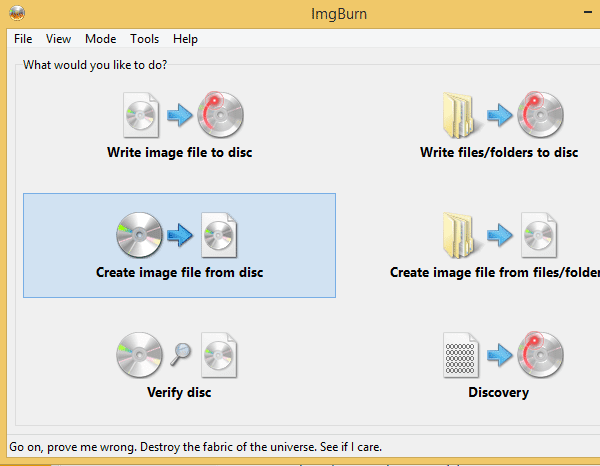The image size is (600, 466).
Task: Click the 'ImgBurn' title text
Action: [339, 14]
